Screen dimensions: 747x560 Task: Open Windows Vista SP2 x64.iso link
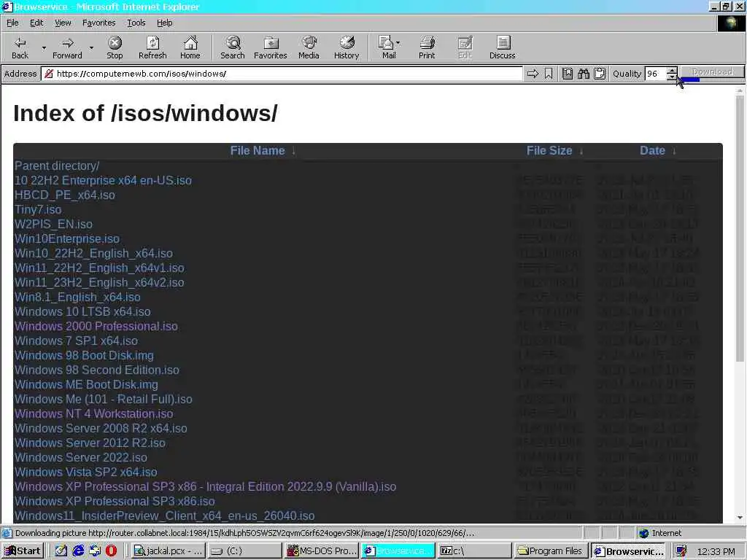(x=86, y=472)
